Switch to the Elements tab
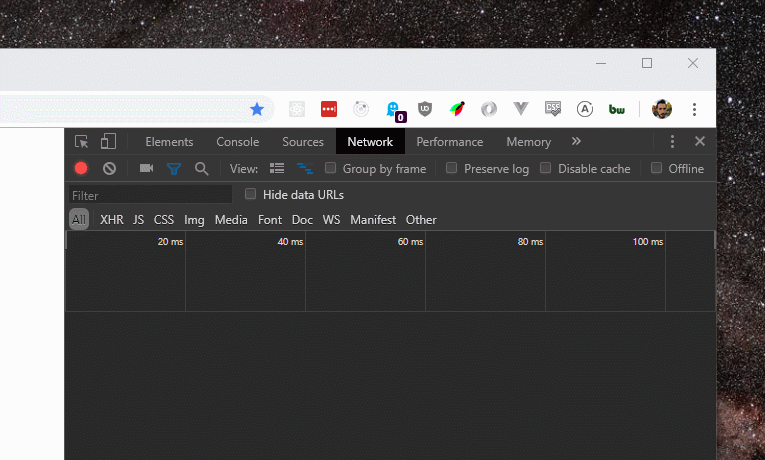Screen dimensions: 765x460 [169, 141]
